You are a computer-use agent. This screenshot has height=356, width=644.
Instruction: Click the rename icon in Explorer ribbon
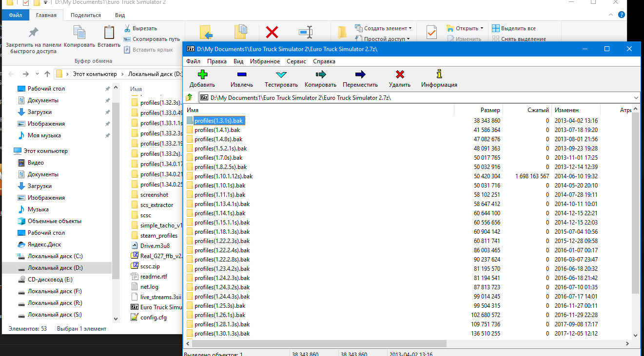tap(306, 32)
